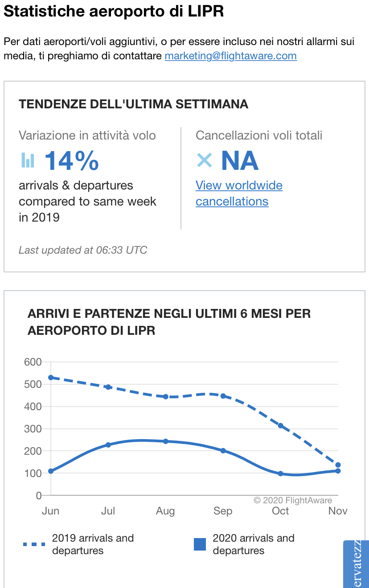Select the October 2020 data point on solid line
This screenshot has height=588, width=369.
pyautogui.click(x=280, y=473)
